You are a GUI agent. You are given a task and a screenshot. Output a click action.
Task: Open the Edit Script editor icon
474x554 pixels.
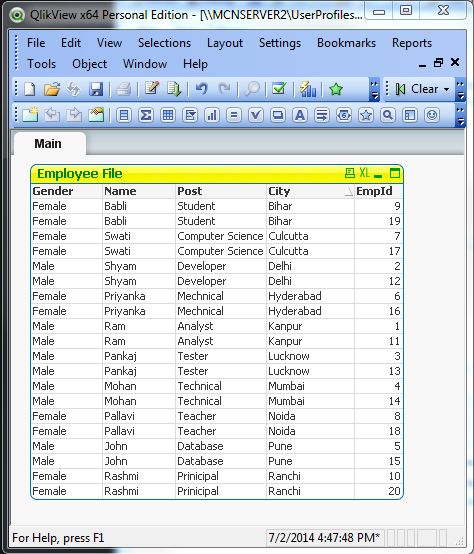152,88
